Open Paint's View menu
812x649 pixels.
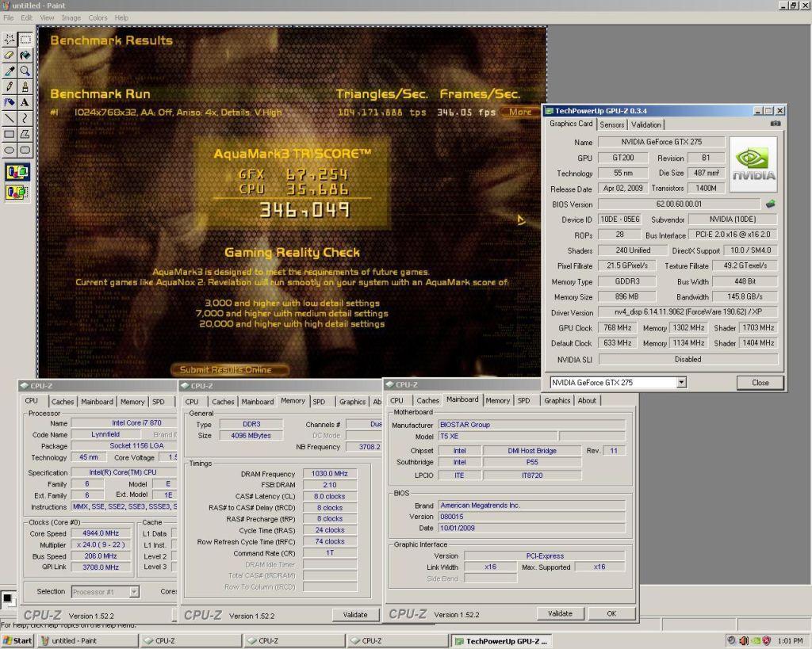pos(47,17)
